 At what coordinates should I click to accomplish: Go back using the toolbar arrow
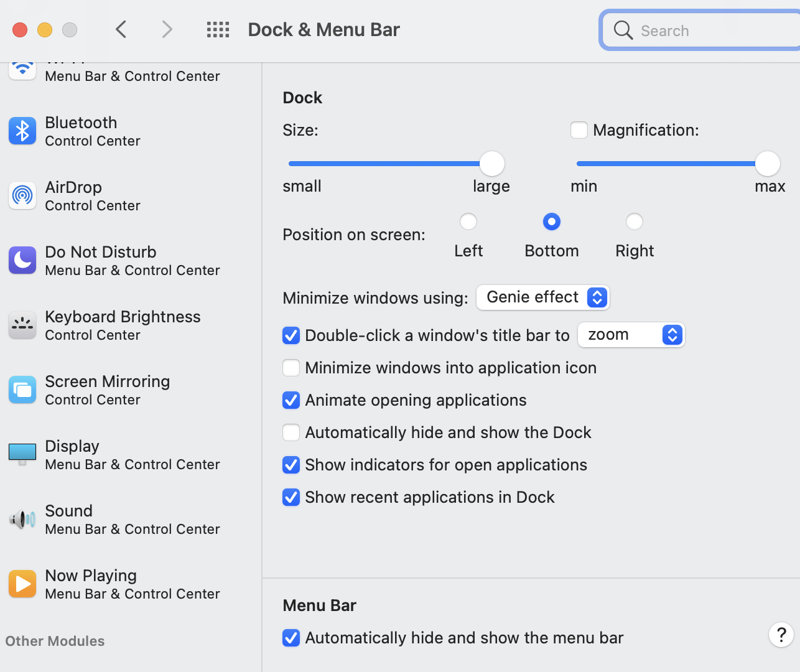tap(121, 29)
